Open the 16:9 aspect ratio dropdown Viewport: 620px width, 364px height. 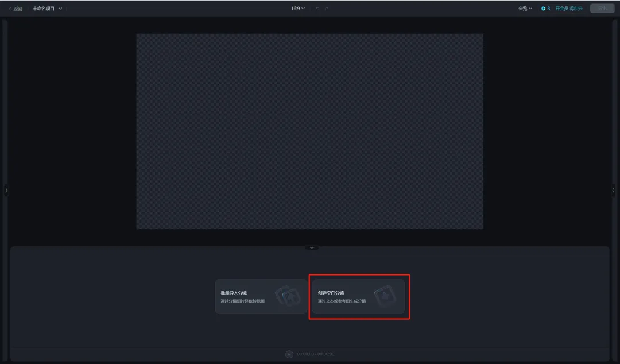298,9
